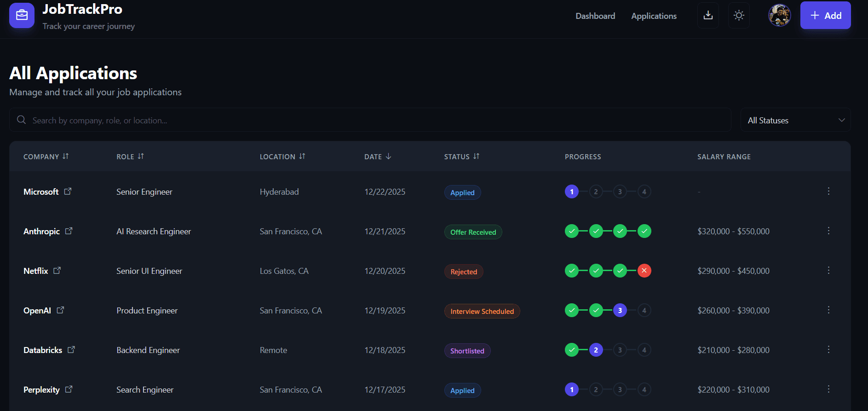The height and width of the screenshot is (411, 868).
Task: Click the JobTrackPro briefcase logo icon
Action: pos(22,15)
